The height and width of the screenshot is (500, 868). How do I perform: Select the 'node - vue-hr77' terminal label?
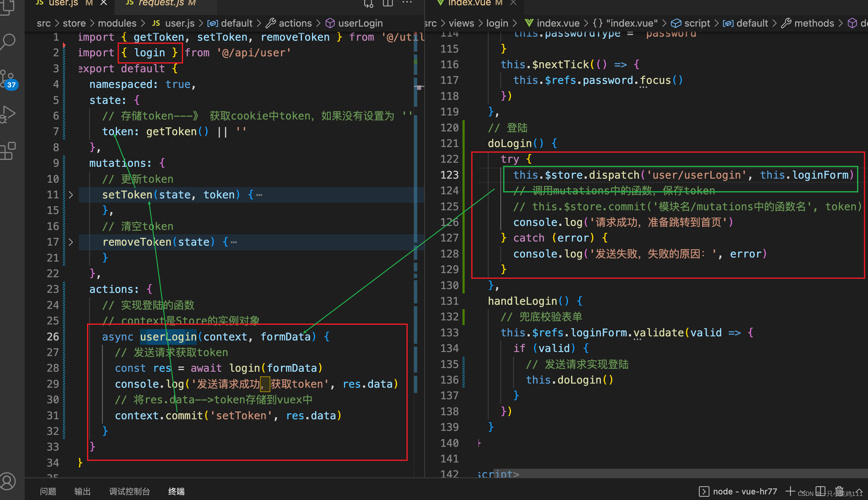[745, 492]
